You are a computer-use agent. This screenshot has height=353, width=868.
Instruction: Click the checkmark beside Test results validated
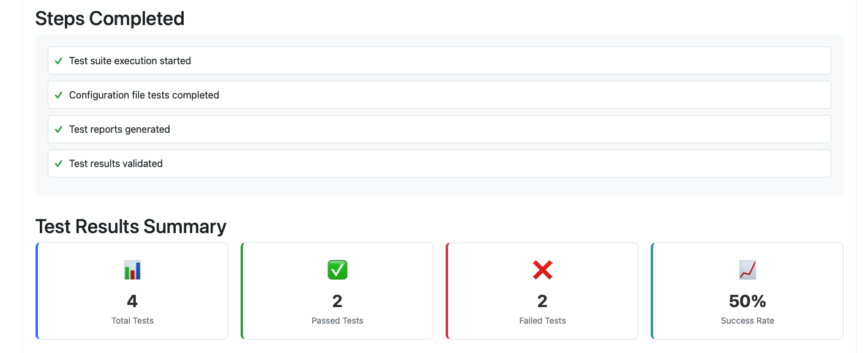coord(59,163)
